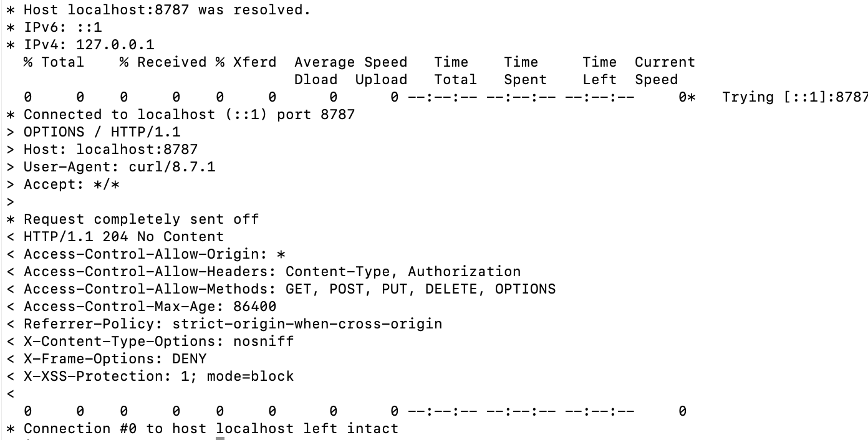Click the "Connection #0 to host localhost left intact" line
The height and width of the screenshot is (440, 868).
211,429
